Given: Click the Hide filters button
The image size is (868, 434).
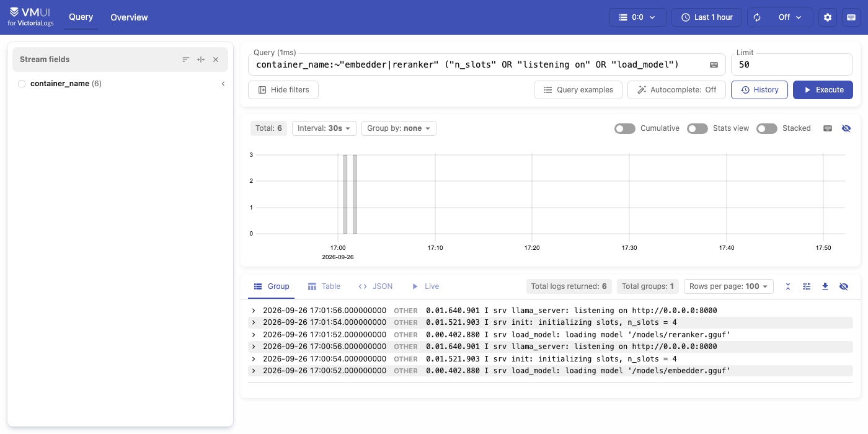Looking at the screenshot, I should (283, 90).
